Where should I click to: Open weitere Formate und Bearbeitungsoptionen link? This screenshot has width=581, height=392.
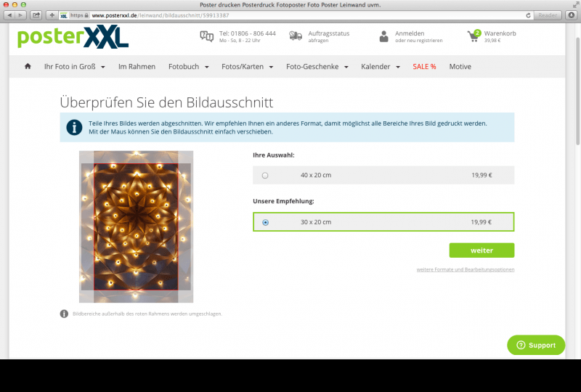465,269
